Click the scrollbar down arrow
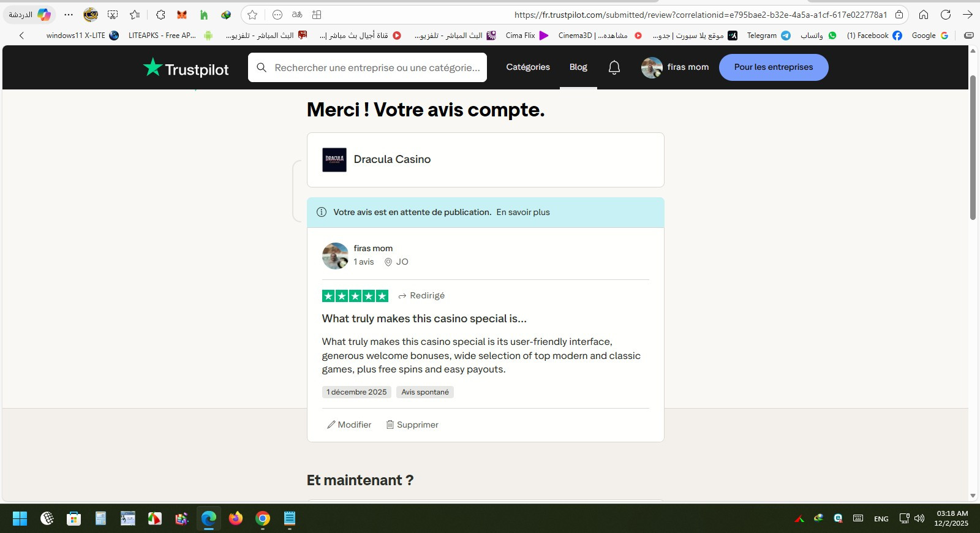Viewport: 980px width, 533px height. (x=973, y=496)
